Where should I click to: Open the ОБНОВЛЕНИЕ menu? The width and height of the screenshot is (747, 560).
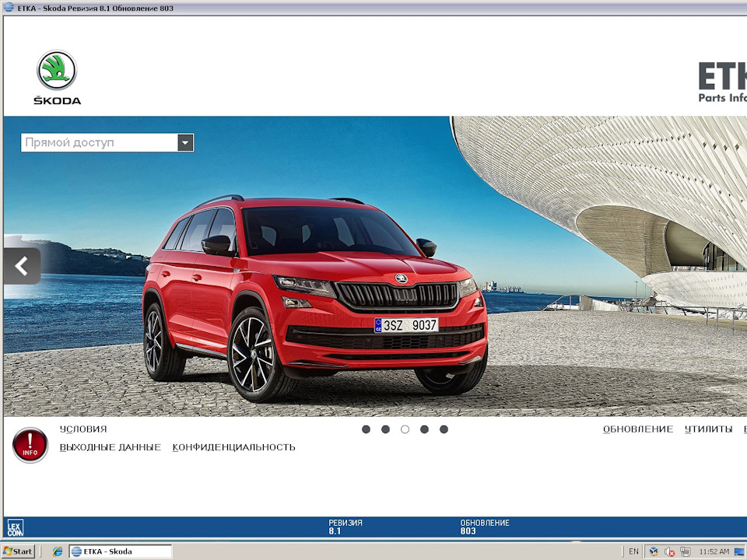pyautogui.click(x=638, y=429)
